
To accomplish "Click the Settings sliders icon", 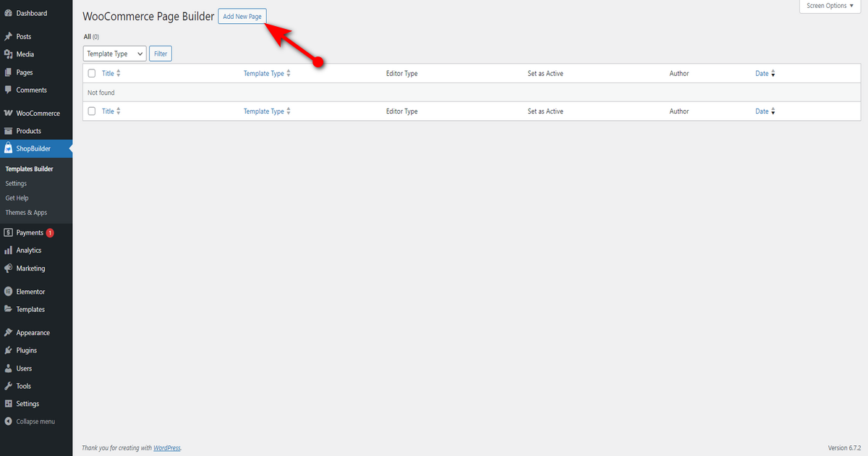I will coord(8,404).
